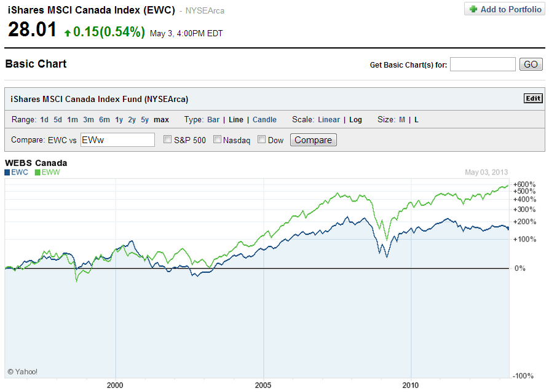Viewport: 549px width, 392px height.
Task: Check the S&P 500 comparison box
Action: coord(167,139)
